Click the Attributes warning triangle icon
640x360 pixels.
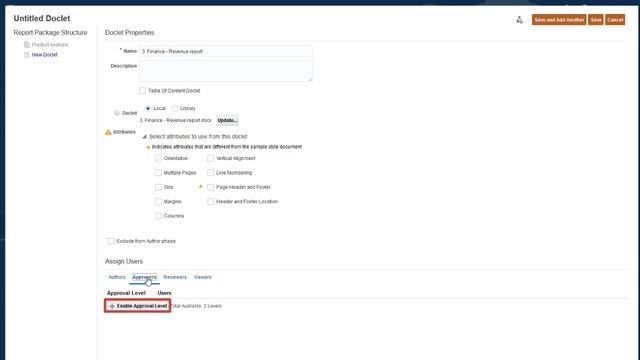point(108,132)
